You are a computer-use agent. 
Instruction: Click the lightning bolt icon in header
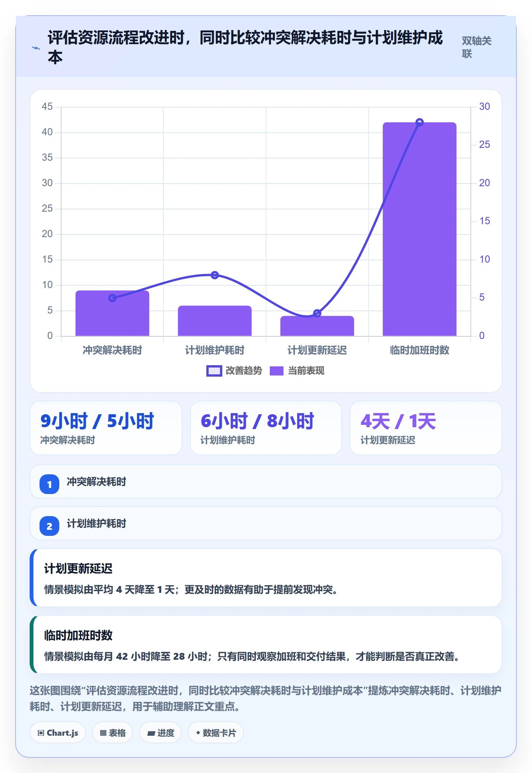(36, 48)
